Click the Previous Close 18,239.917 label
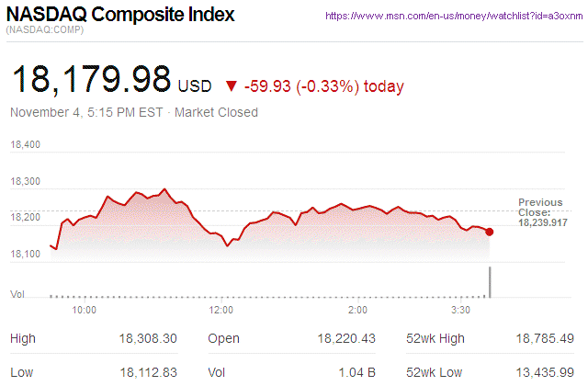 [541, 212]
